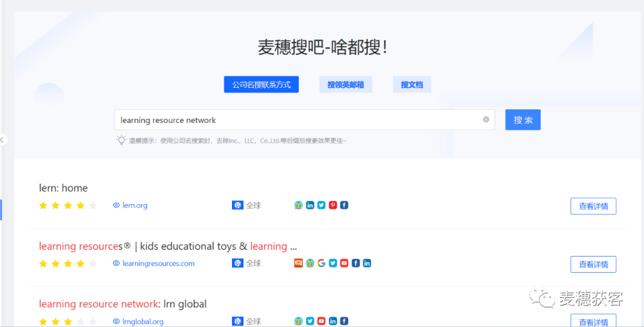
Task: Click the eye icon beside learningresources.com
Action: (x=116, y=263)
